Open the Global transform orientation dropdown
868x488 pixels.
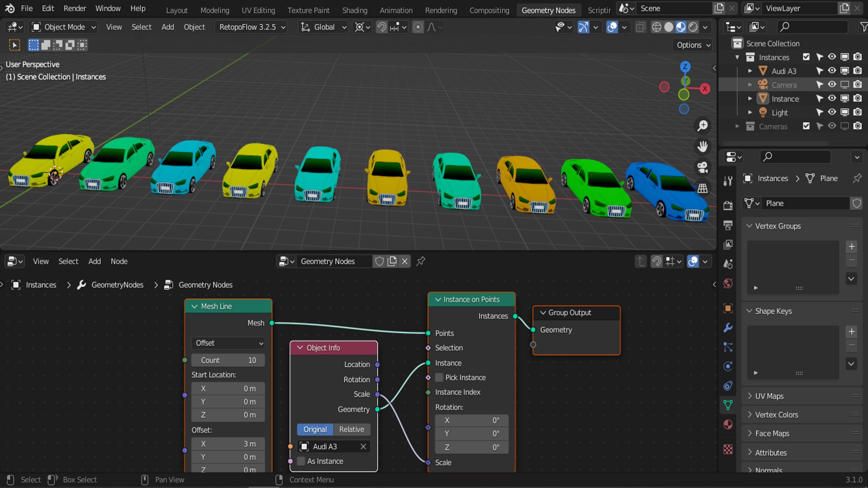coord(323,27)
